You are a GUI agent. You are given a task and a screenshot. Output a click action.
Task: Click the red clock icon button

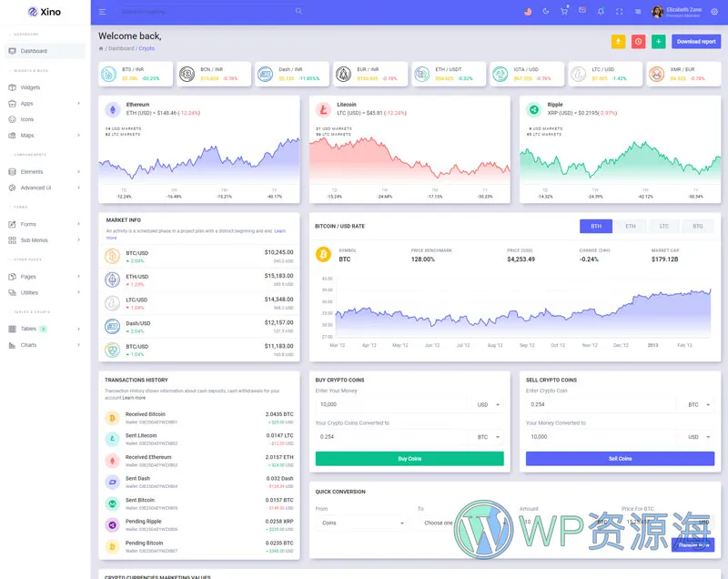[x=639, y=41]
